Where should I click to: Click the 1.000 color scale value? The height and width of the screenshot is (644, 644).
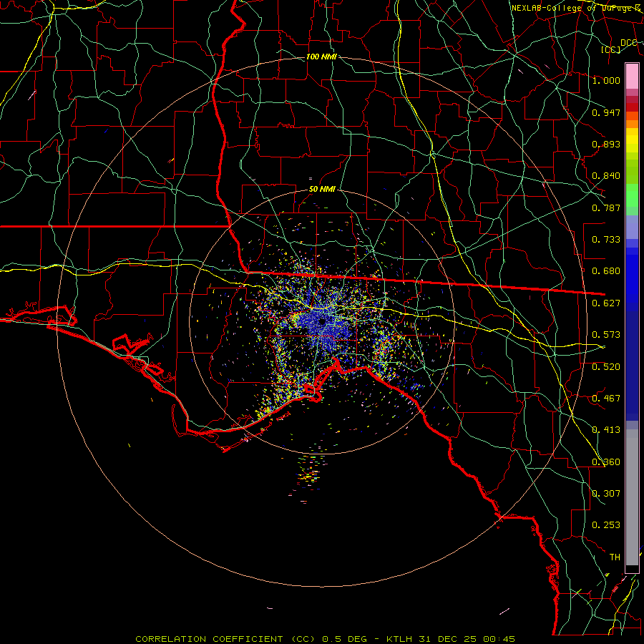pyautogui.click(x=606, y=80)
